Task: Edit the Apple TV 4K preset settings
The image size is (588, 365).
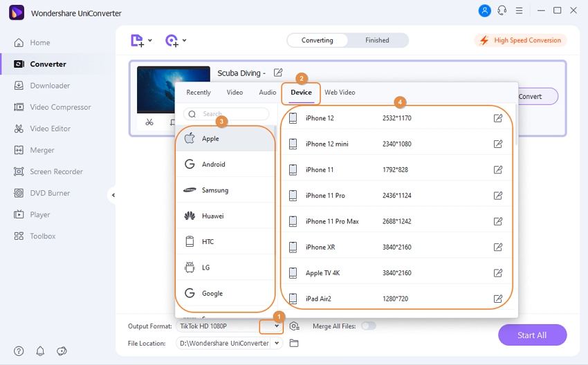Action: pyautogui.click(x=497, y=273)
